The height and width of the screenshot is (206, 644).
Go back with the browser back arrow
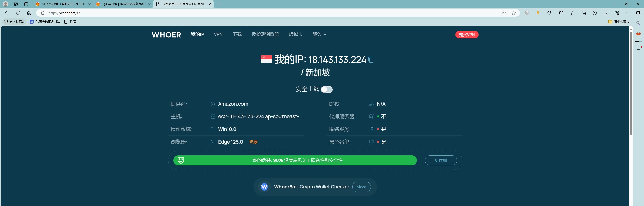pos(7,13)
